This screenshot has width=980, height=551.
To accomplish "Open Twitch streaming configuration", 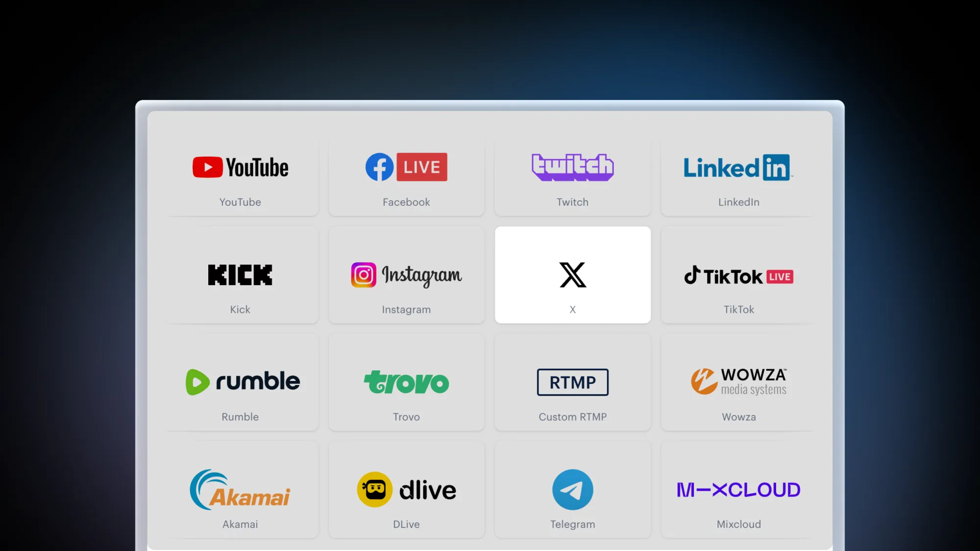I will (573, 177).
